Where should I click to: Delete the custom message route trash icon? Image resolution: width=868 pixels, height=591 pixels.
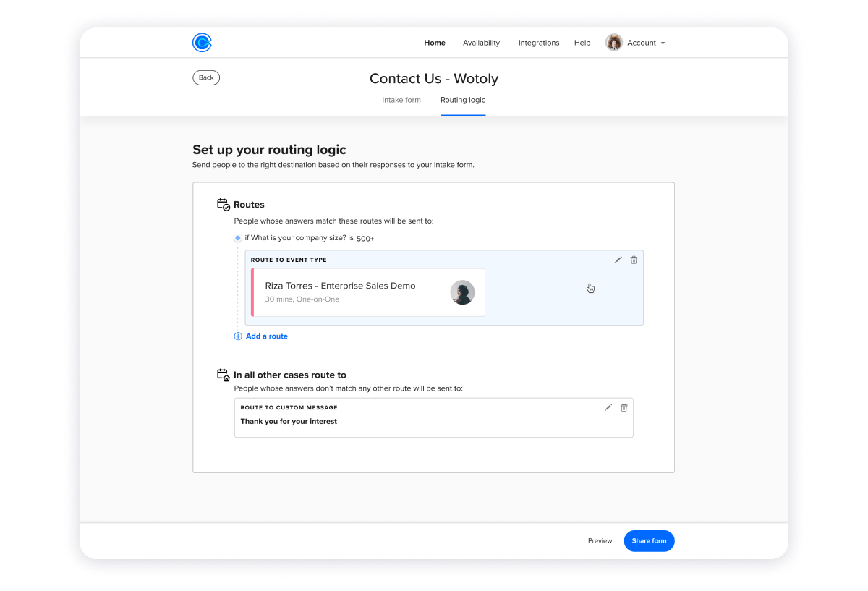(x=624, y=407)
